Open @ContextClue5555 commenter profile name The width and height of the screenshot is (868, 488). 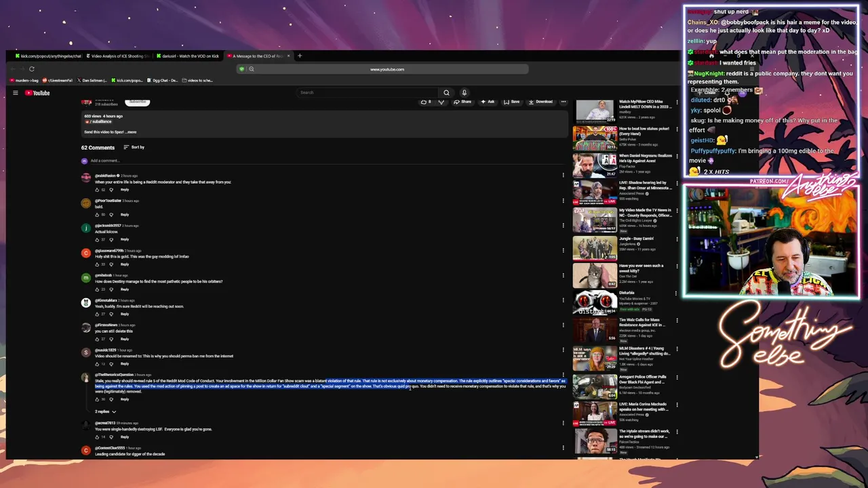pos(111,448)
